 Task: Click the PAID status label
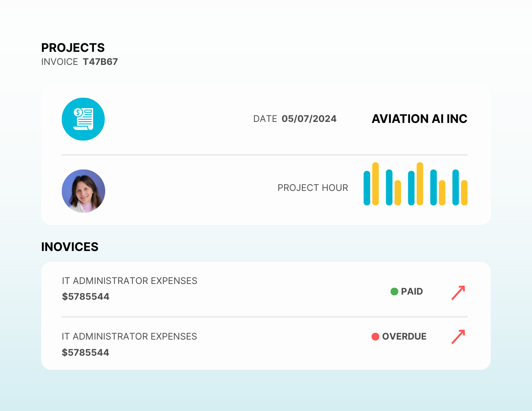click(412, 292)
